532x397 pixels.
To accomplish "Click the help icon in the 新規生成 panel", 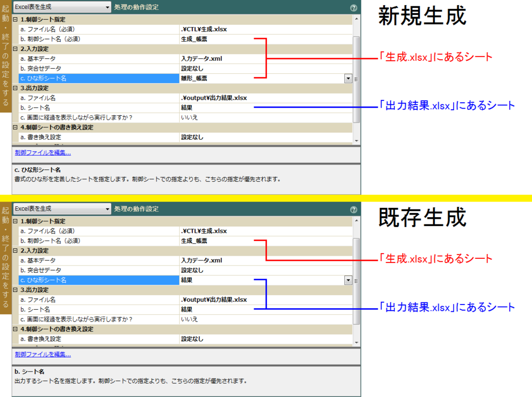I will pyautogui.click(x=355, y=8).
